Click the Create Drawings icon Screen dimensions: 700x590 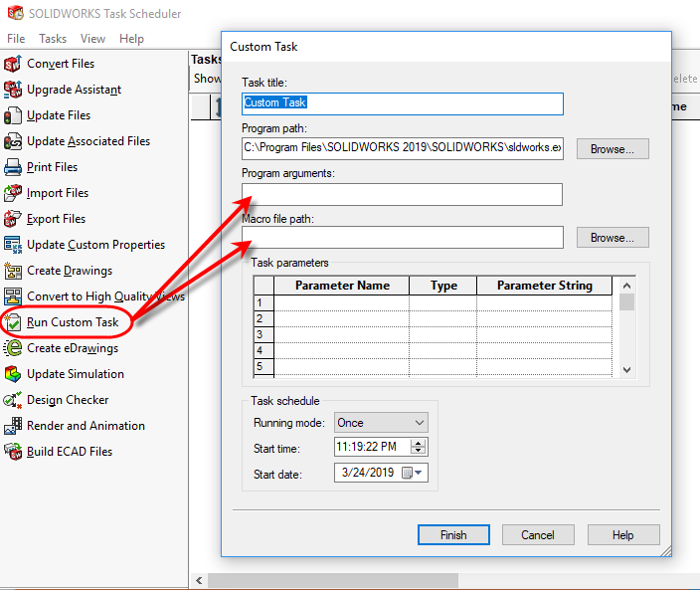pos(13,271)
